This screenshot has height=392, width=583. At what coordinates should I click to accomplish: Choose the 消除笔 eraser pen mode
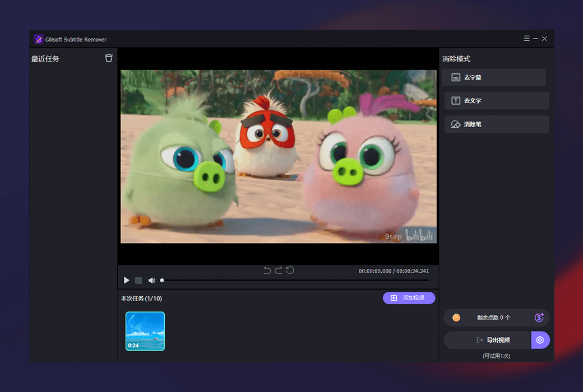click(x=496, y=124)
